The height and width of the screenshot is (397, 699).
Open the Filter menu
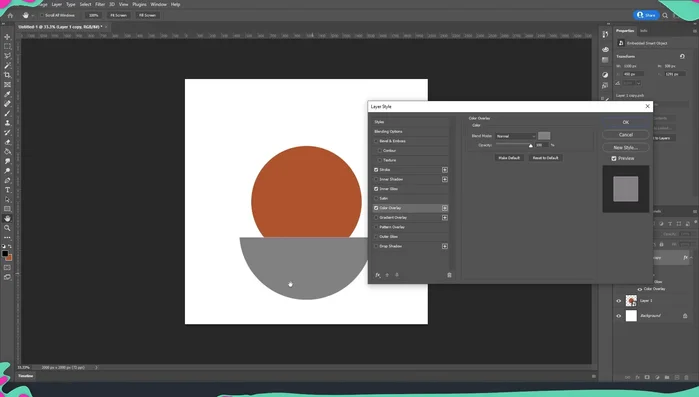(x=100, y=4)
